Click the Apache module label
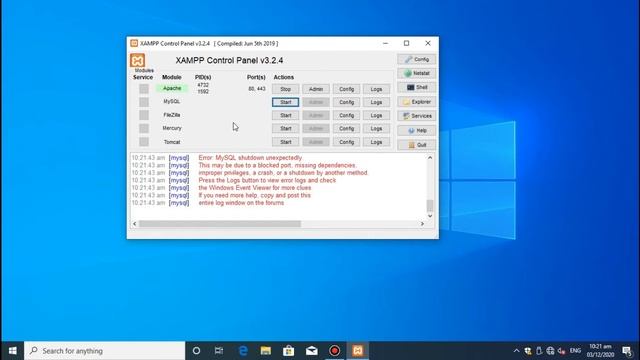 point(172,88)
